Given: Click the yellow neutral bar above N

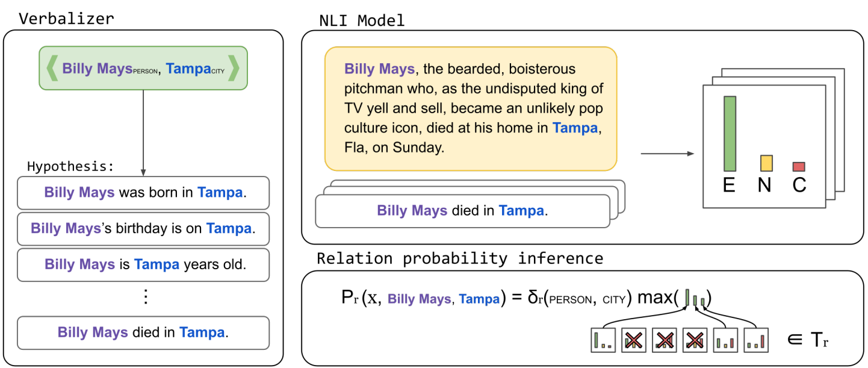Looking at the screenshot, I should coord(766,163).
